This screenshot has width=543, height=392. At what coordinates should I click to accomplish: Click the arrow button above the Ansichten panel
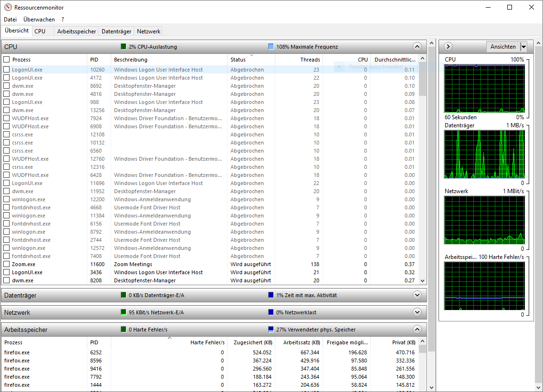tap(448, 46)
